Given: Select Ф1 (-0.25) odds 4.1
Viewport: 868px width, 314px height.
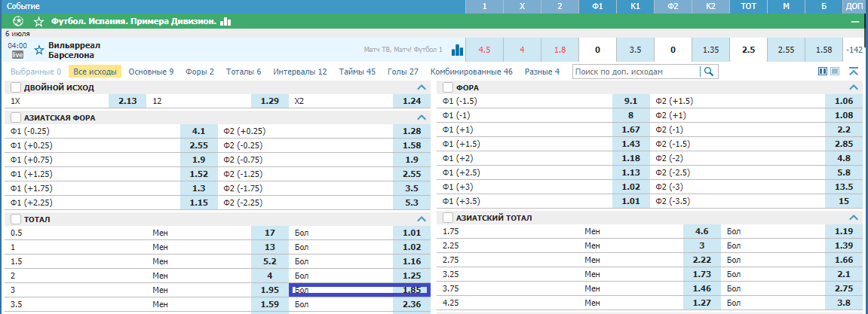Looking at the screenshot, I should tap(199, 131).
